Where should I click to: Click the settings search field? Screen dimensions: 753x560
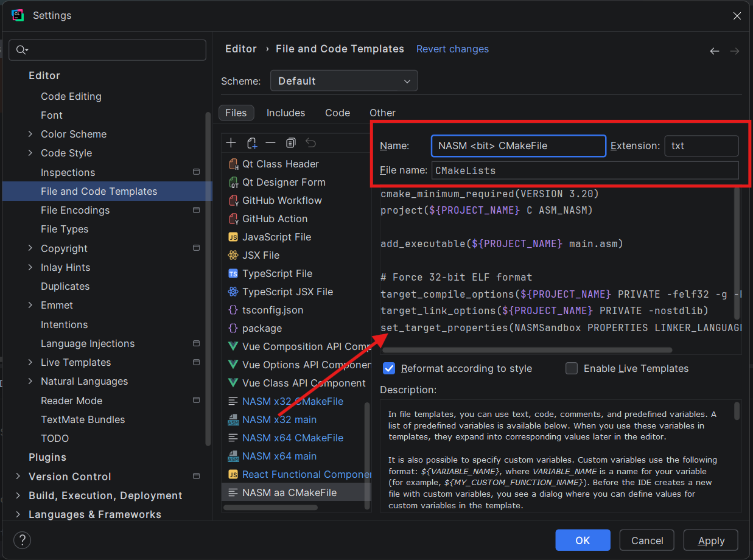tap(108, 50)
